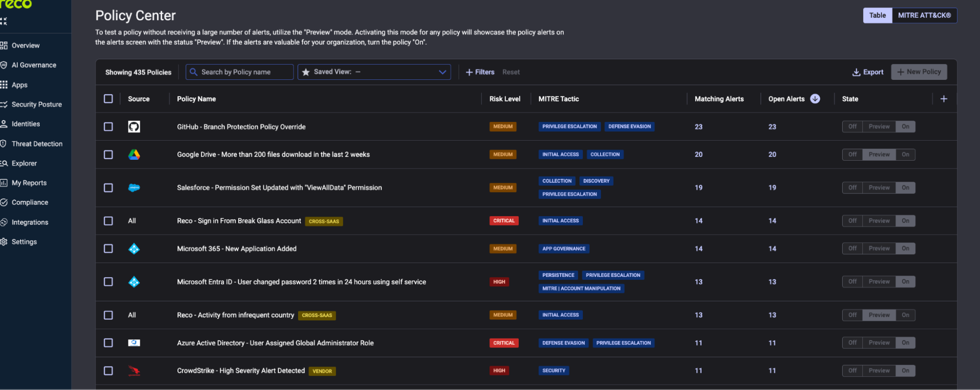Set CrowdStrike policy to Preview
Screen dimensions: 980x390
(x=879, y=371)
